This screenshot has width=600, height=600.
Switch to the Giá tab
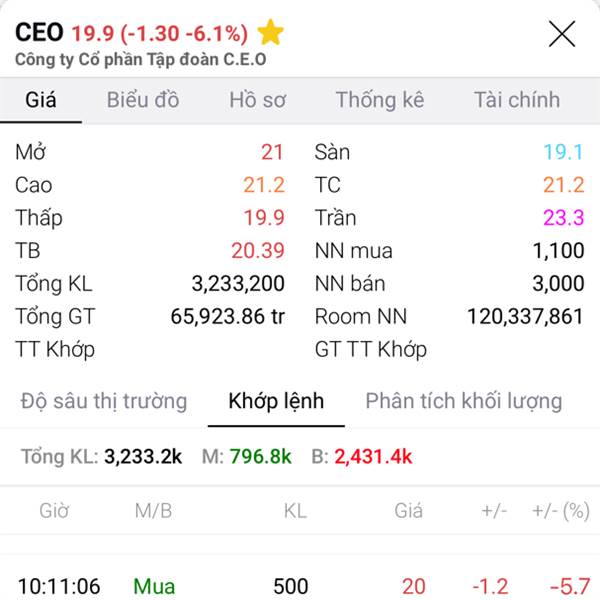41,100
